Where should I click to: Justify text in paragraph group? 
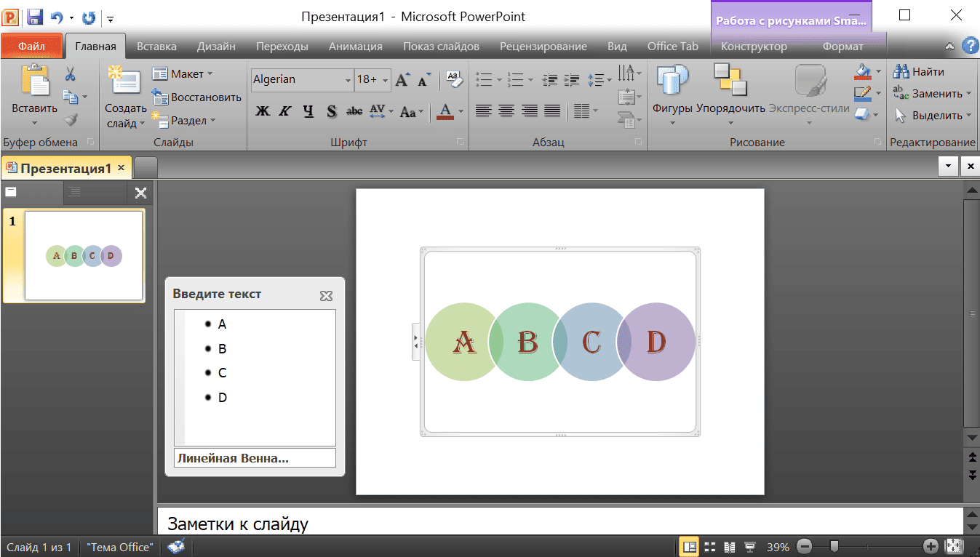(x=552, y=111)
